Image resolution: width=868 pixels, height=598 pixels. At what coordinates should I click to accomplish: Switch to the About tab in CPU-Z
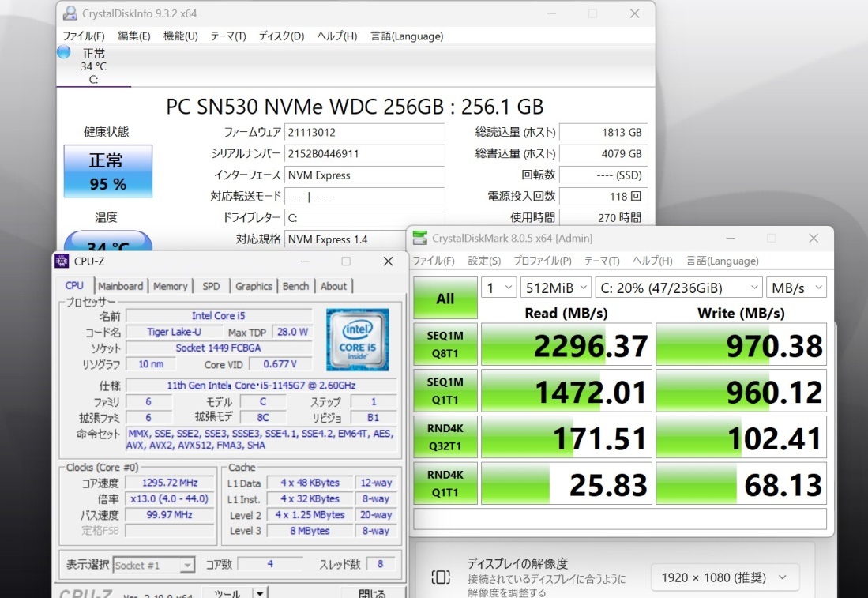pos(333,286)
